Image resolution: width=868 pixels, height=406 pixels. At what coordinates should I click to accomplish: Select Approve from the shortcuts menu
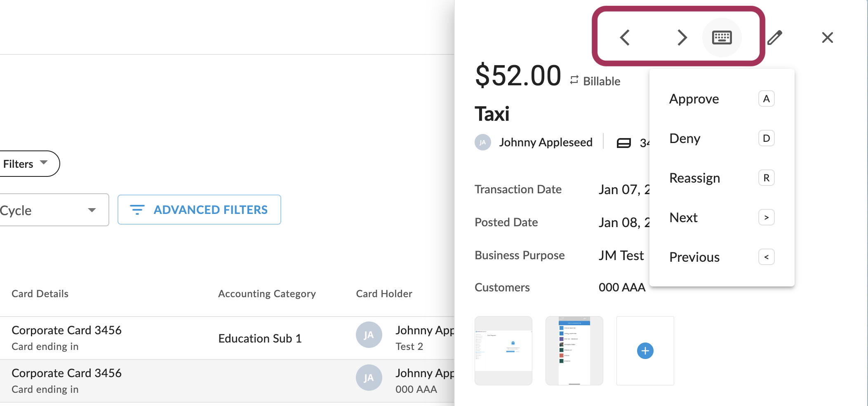point(722,99)
